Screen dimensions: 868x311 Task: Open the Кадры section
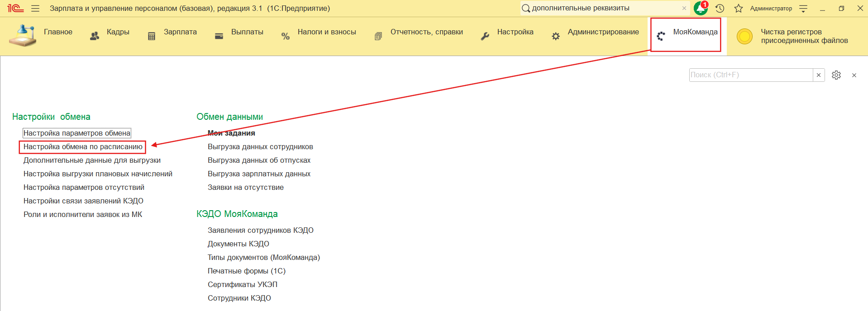(118, 32)
